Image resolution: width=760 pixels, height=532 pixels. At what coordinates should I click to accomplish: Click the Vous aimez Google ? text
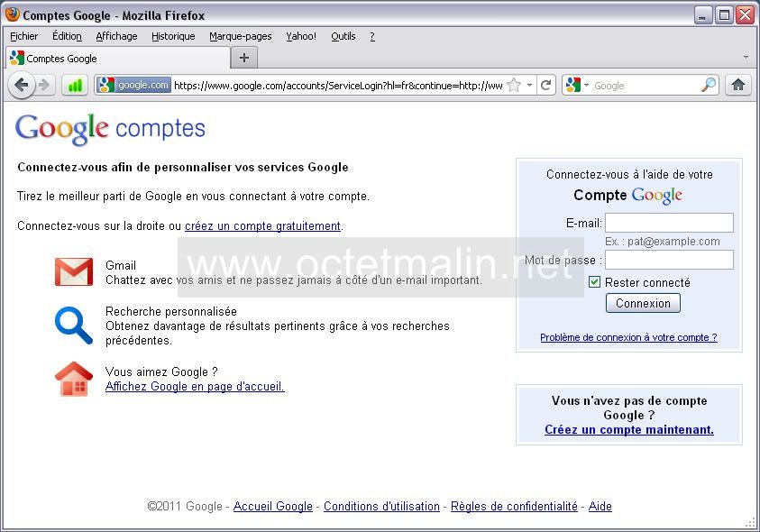pos(161,372)
